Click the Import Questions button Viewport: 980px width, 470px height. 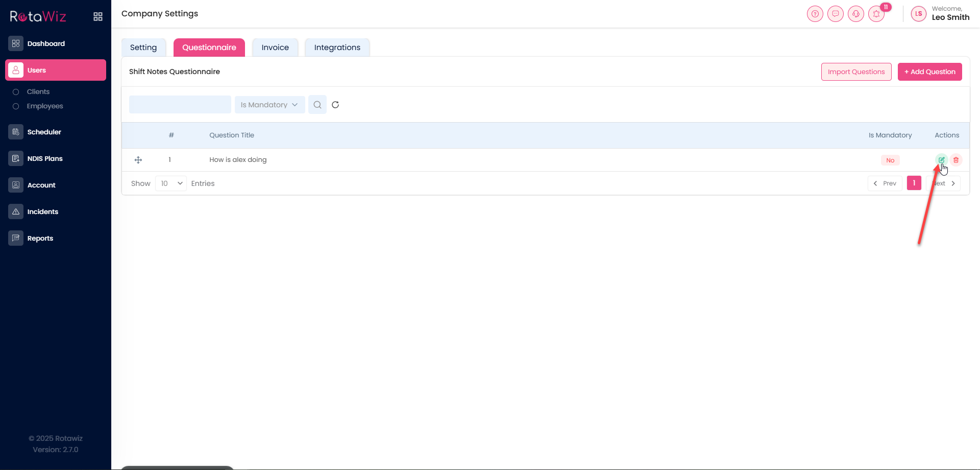coord(856,72)
